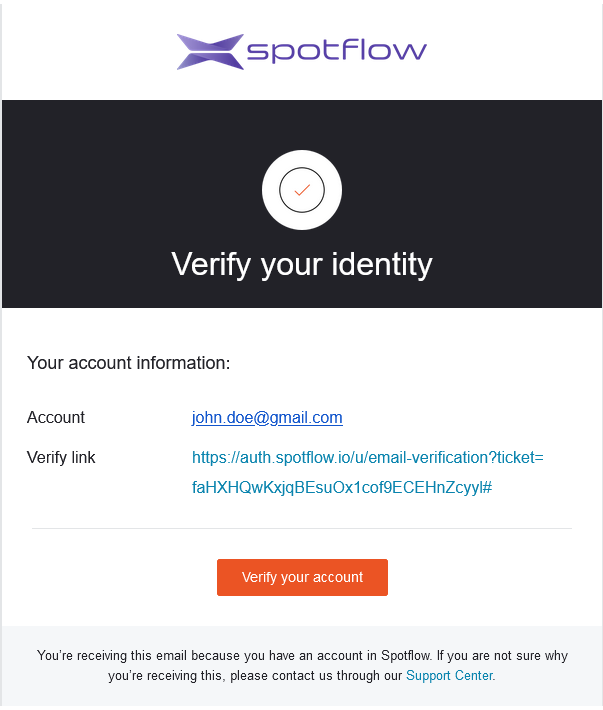Open the john.doe@gmail.com email link
The image size is (603, 710).
click(x=267, y=418)
